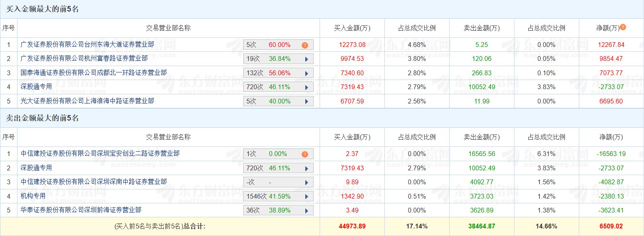
Task: Click help icon beside 净额(万) header
Action: (x=623, y=27)
